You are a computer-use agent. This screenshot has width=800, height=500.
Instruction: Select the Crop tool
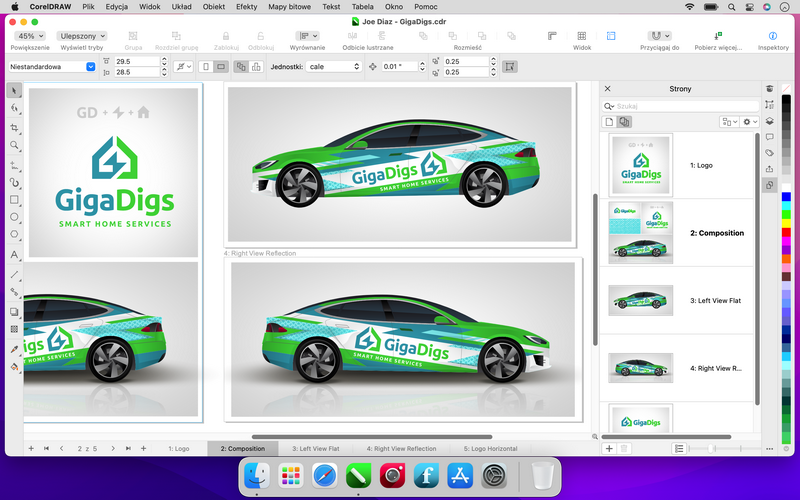coord(14,127)
